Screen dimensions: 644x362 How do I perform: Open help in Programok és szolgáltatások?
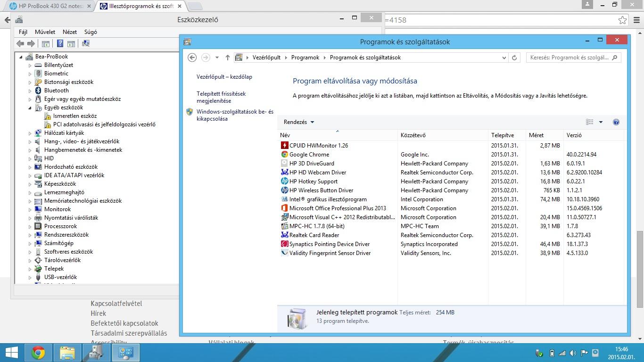[616, 122]
